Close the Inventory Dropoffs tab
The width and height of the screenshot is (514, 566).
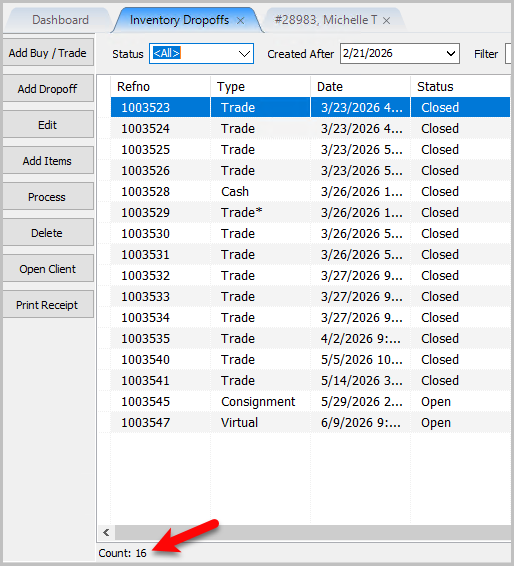[240, 21]
